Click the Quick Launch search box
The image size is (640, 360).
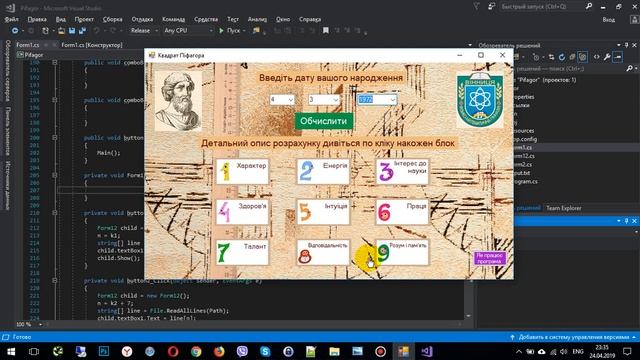pyautogui.click(x=541, y=7)
